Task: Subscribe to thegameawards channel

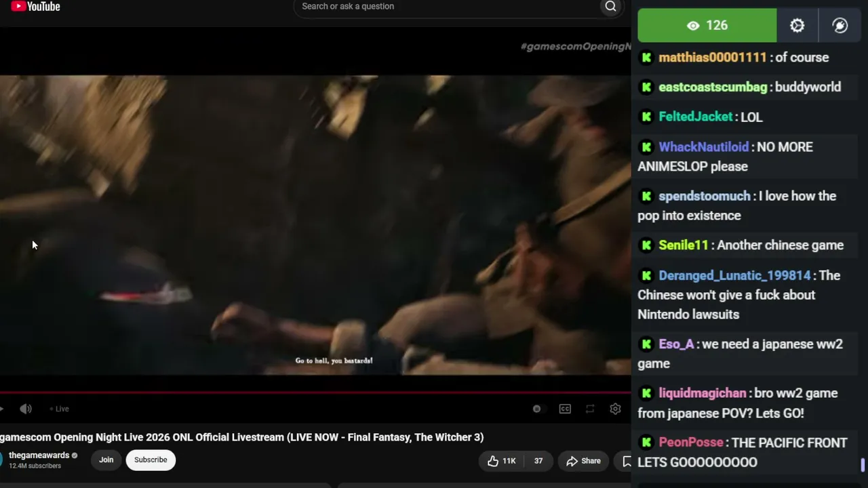Action: tap(151, 460)
